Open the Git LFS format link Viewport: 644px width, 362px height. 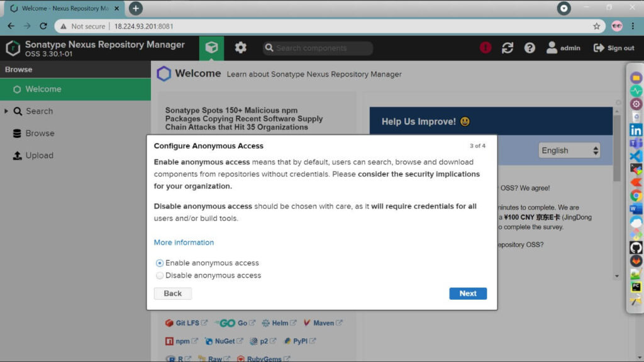tap(186, 323)
